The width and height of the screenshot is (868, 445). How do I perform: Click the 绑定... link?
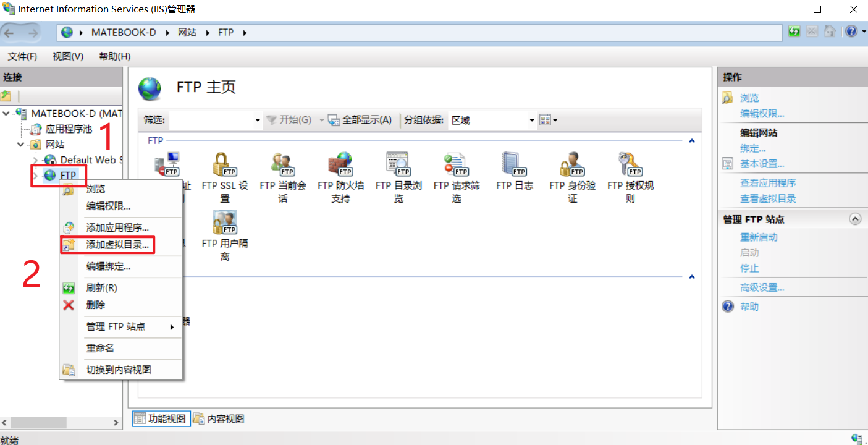pos(753,148)
